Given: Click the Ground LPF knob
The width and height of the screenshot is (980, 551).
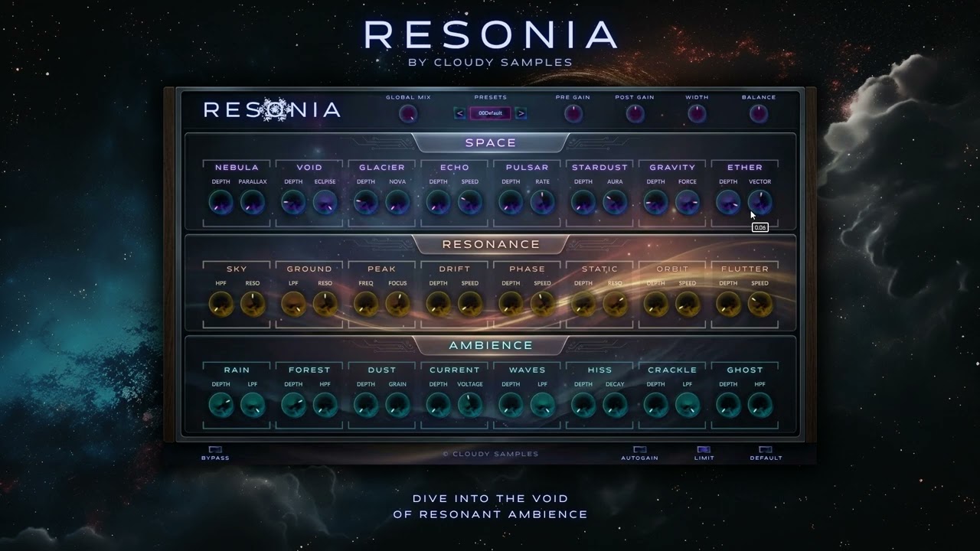Looking at the screenshot, I should pos(293,304).
